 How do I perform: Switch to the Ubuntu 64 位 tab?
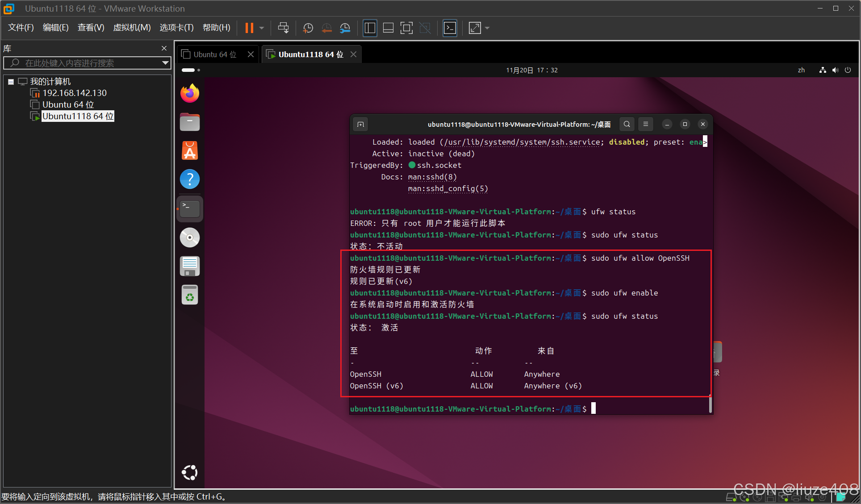pyautogui.click(x=214, y=54)
